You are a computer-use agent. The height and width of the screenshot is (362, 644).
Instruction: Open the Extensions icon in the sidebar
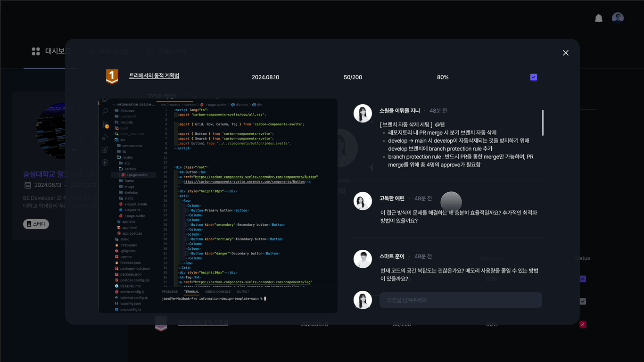[105, 149]
